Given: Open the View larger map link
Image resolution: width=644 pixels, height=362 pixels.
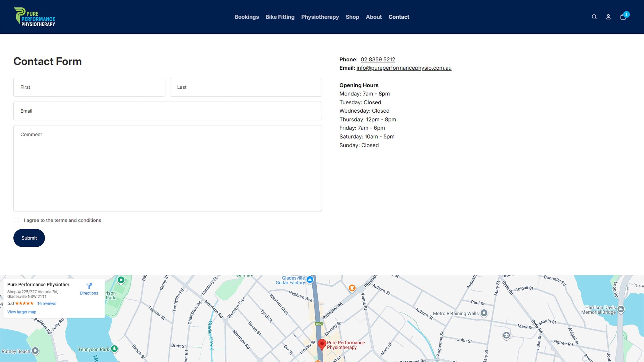Looking at the screenshot, I should pos(22,312).
